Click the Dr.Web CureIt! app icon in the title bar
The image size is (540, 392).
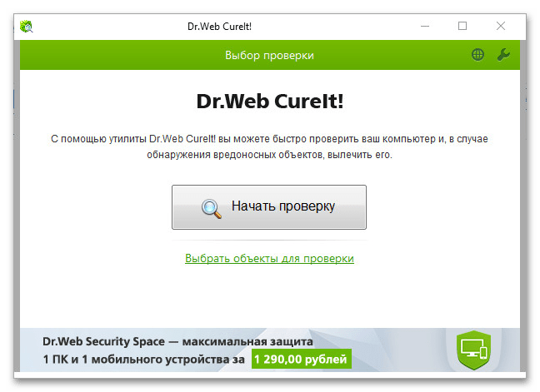(26, 26)
